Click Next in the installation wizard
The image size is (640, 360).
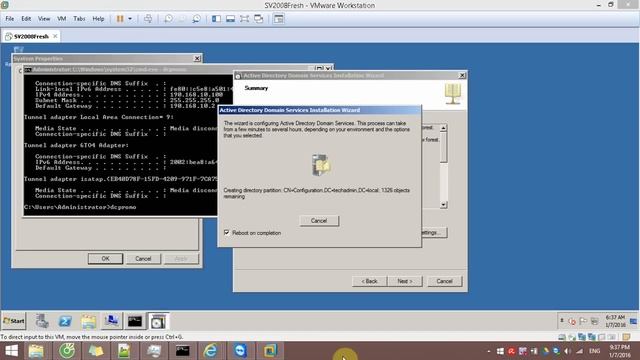404,281
